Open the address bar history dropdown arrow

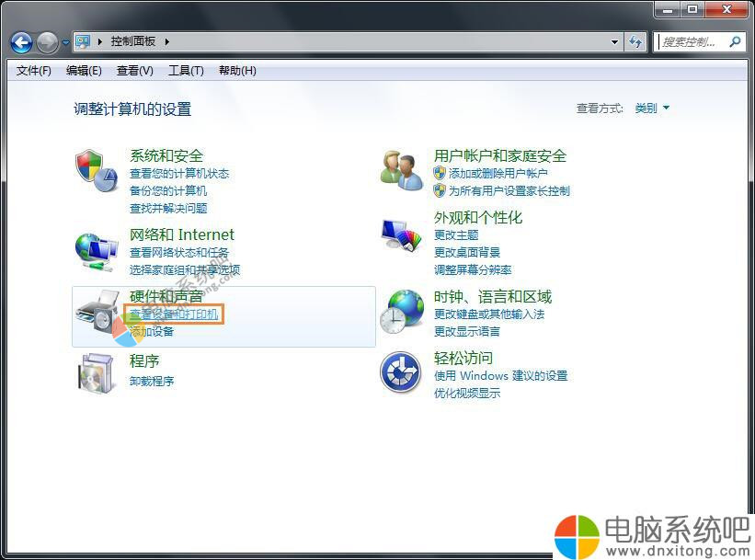(615, 42)
